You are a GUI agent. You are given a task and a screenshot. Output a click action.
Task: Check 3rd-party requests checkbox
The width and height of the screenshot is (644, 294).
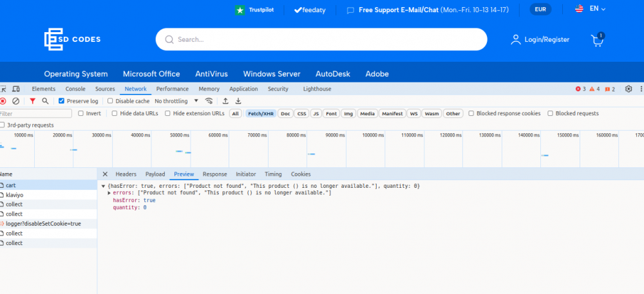3,125
